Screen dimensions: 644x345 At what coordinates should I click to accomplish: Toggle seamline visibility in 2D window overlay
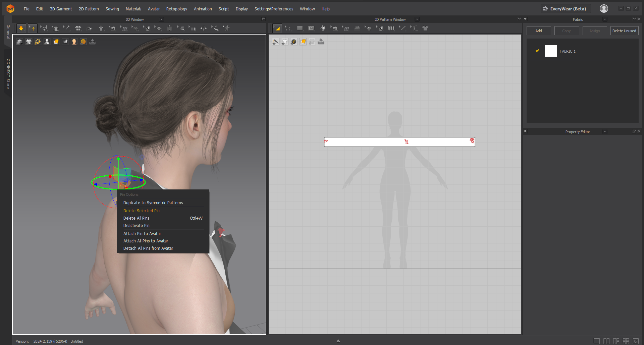pyautogui.click(x=276, y=42)
